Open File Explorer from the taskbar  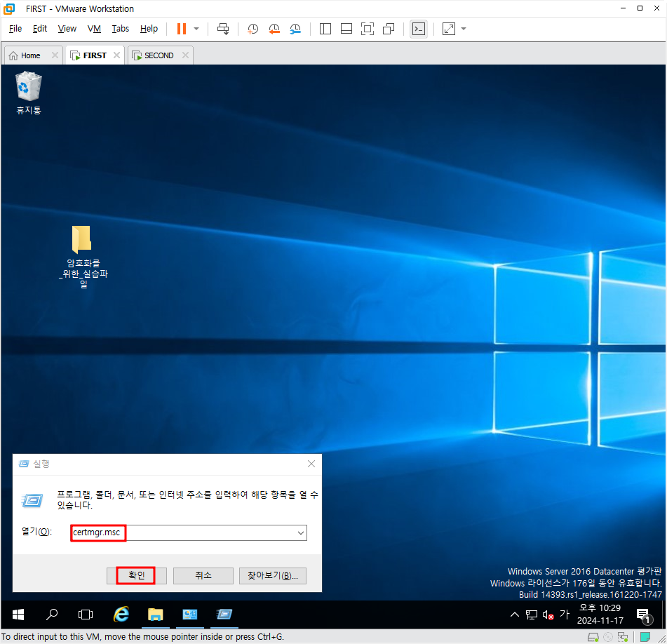coord(155,615)
